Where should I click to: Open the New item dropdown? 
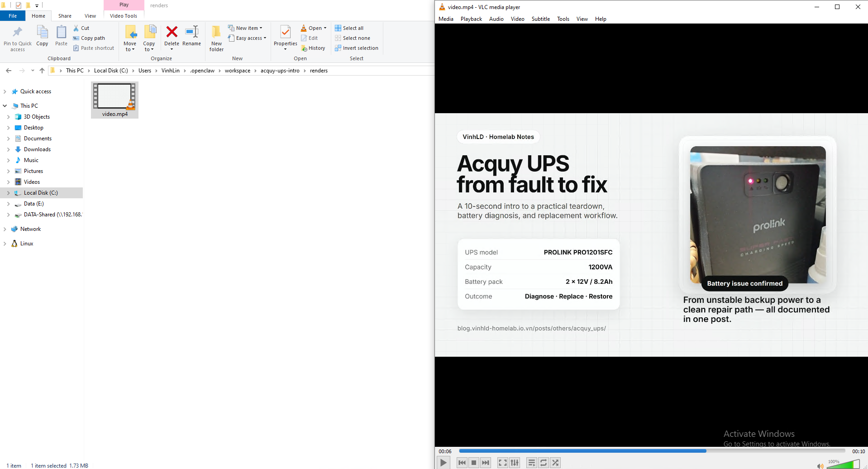[x=245, y=28]
